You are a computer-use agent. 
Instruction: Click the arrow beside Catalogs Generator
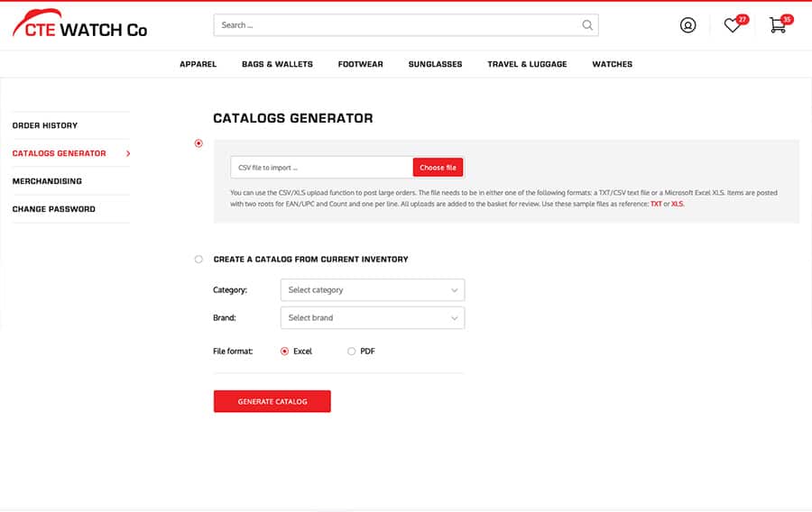(128, 153)
